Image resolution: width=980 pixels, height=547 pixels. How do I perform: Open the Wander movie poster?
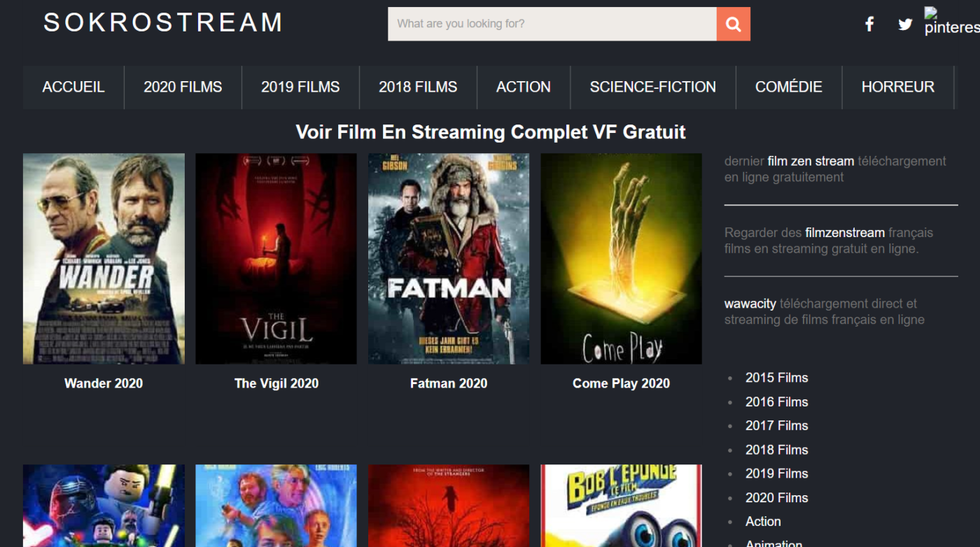104,259
